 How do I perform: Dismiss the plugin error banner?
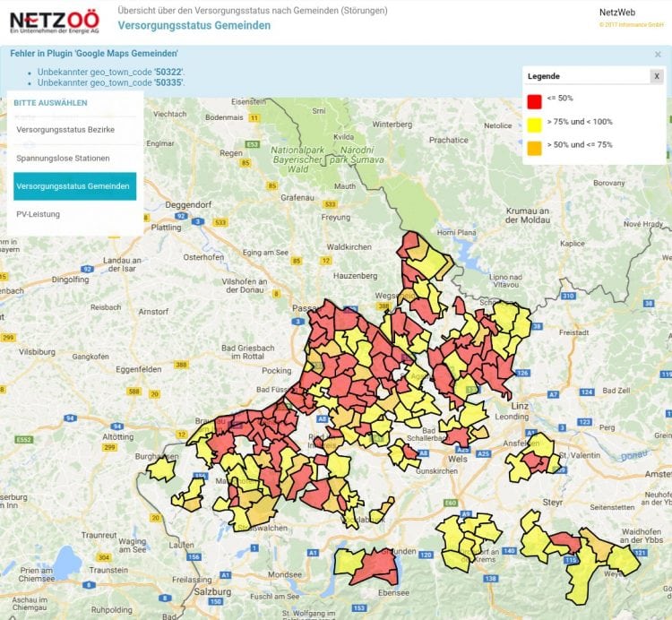tap(658, 55)
